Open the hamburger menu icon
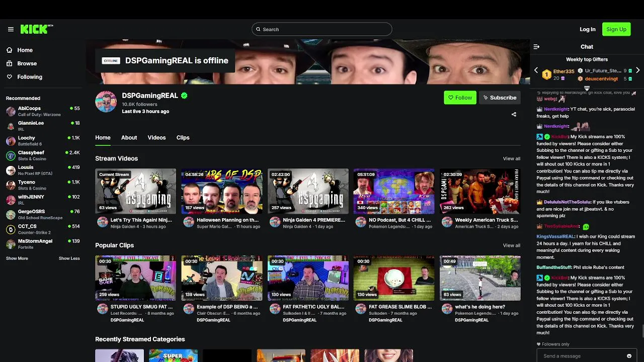 click(x=11, y=29)
